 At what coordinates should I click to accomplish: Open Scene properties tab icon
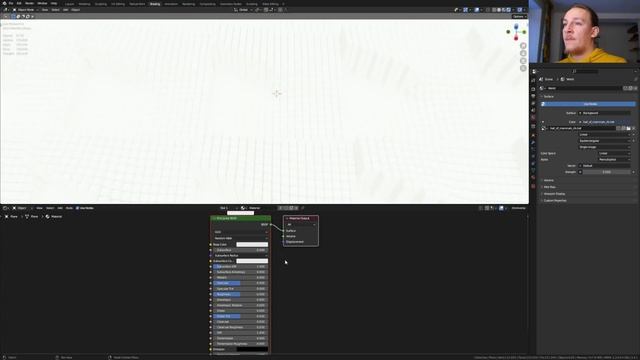pyautogui.click(x=533, y=110)
